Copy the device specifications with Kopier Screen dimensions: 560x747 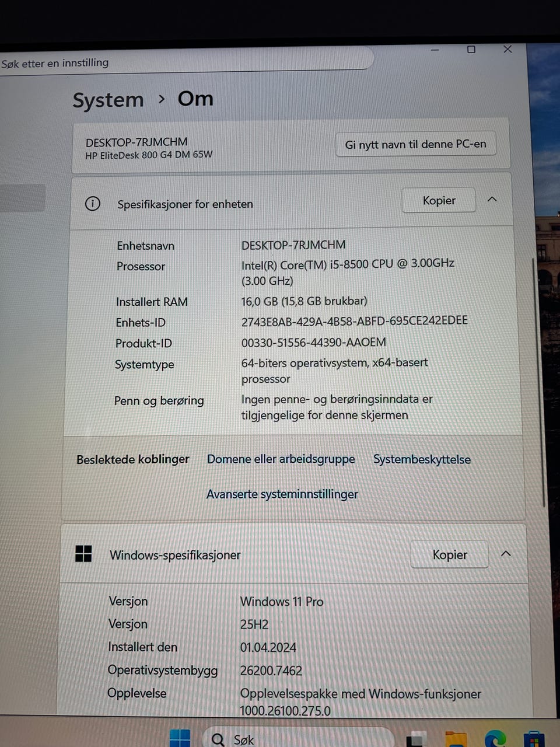pos(439,200)
